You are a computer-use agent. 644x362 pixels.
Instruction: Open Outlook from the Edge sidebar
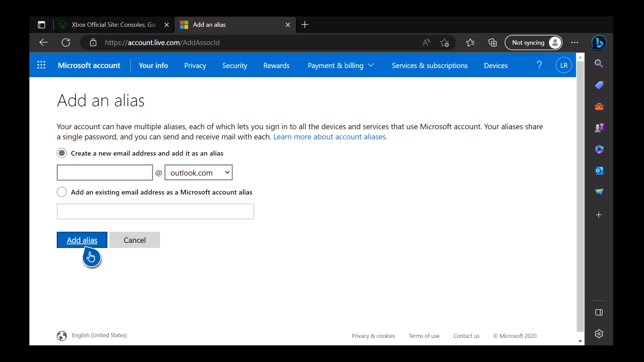[599, 171]
